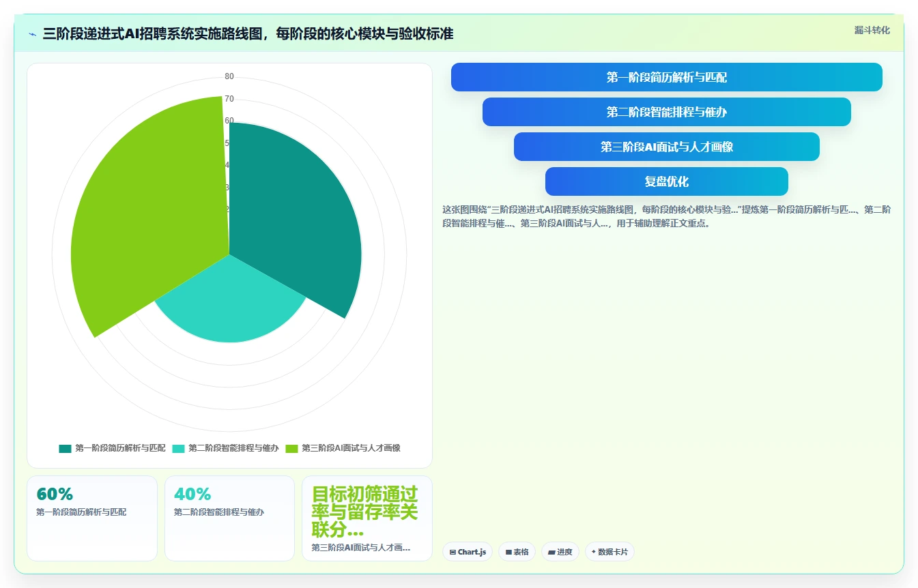The height and width of the screenshot is (588, 918).
Task: Click the 表格 tag
Action: pos(517,552)
